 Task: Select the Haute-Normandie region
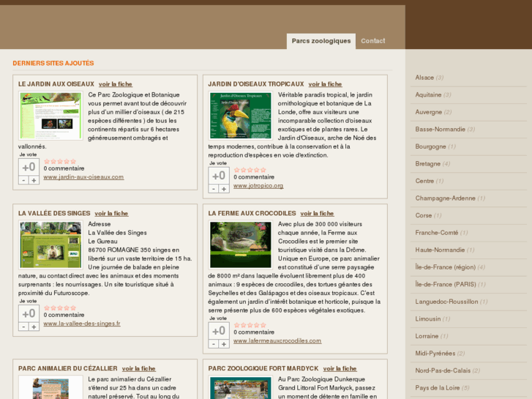(440, 250)
